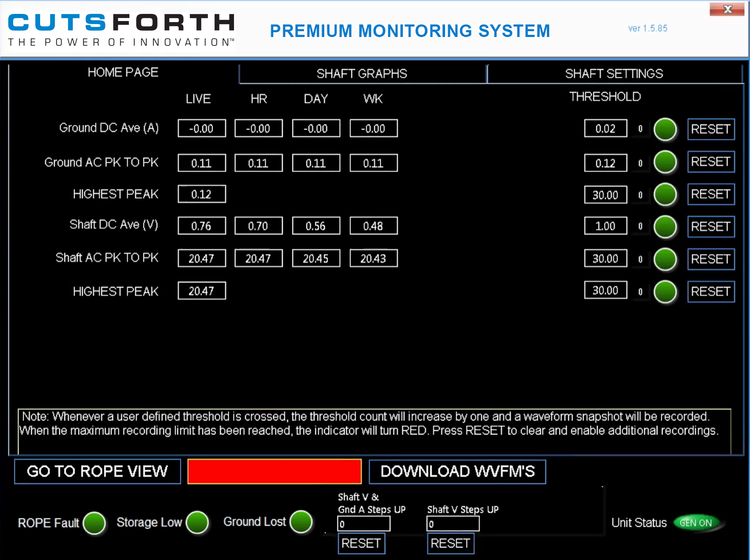The width and height of the screenshot is (750, 560).
Task: Select the HOME PAGE tab
Action: coord(123,72)
